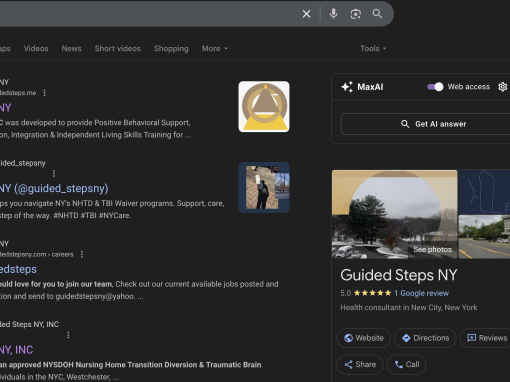Open the map thumbnail in knowledge panel
This screenshot has width=510, height=382.
point(484,192)
